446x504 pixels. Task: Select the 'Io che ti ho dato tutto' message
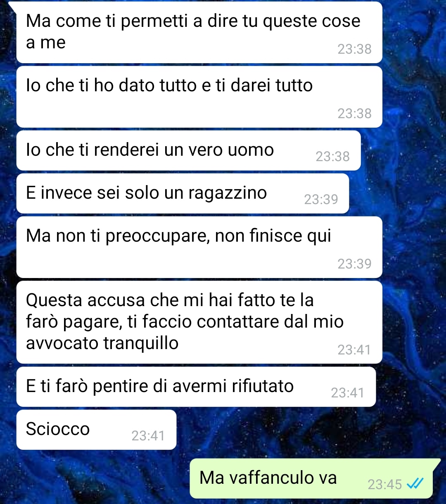[199, 97]
